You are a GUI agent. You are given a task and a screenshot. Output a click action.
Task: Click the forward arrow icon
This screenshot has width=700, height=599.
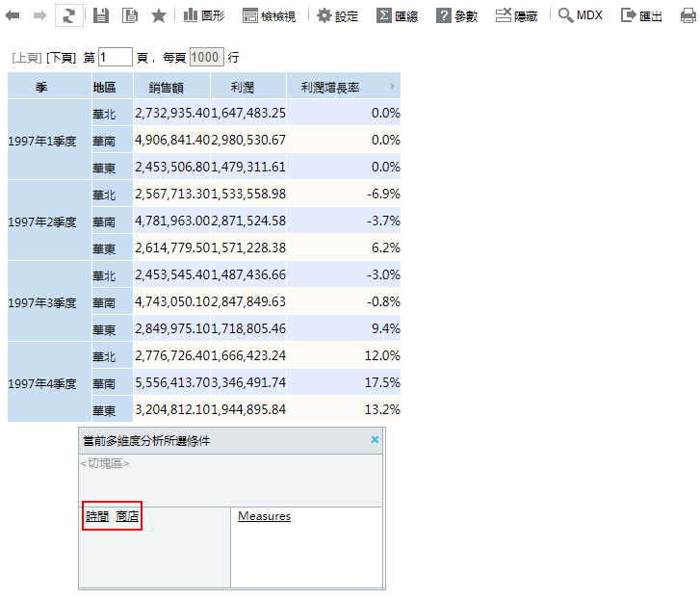(x=40, y=15)
